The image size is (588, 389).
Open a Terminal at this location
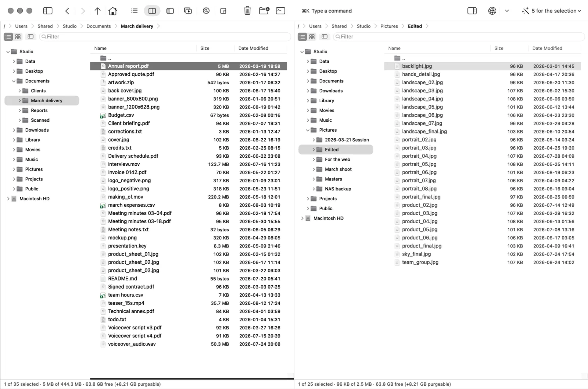280,11
